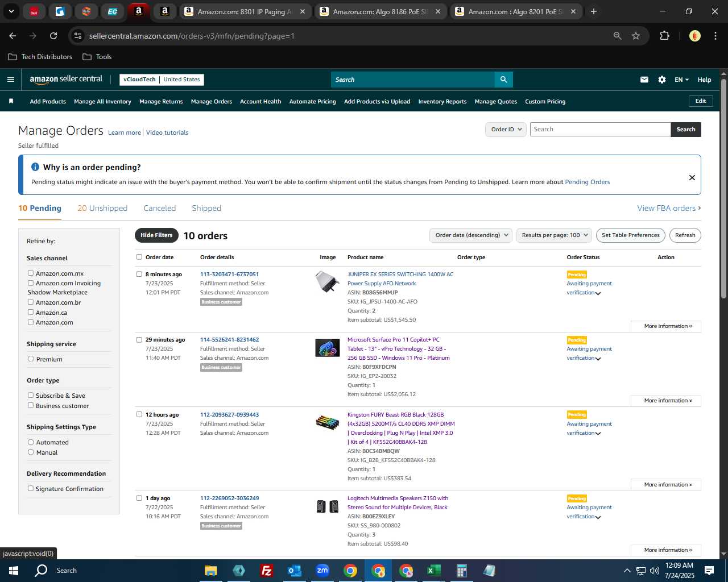Check the Amazon.com.mx sales channel filter
This screenshot has height=582, width=728.
coord(31,273)
